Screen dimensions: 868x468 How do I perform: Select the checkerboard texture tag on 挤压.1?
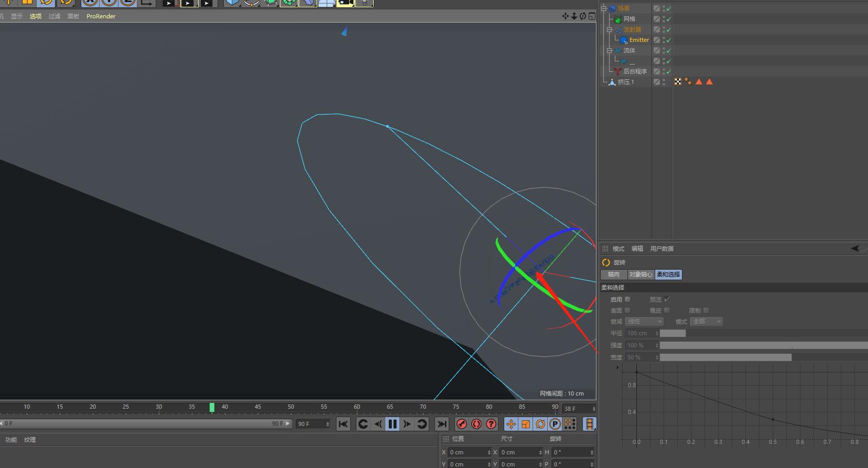(678, 81)
